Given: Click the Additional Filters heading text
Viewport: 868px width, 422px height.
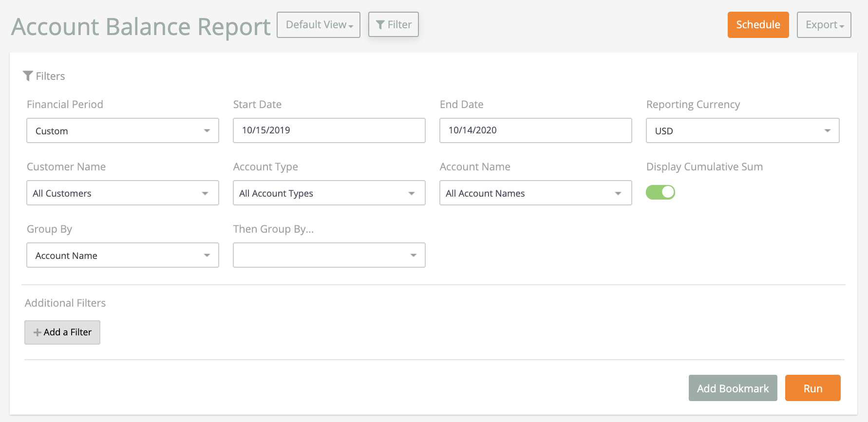Looking at the screenshot, I should tap(65, 303).
